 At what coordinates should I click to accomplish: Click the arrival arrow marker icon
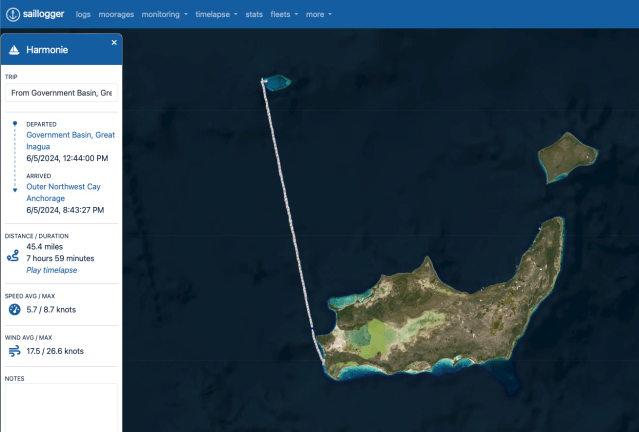pos(15,188)
